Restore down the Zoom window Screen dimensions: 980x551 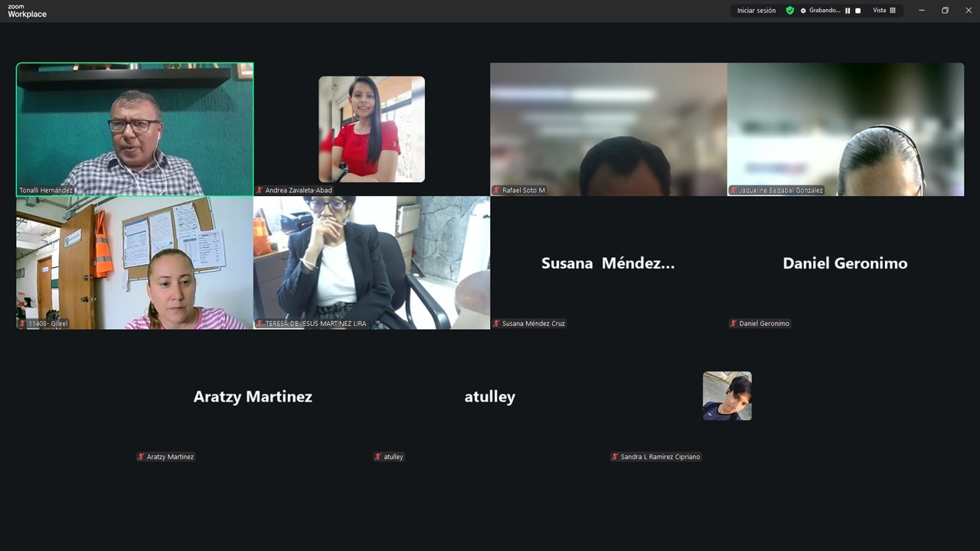point(945,11)
